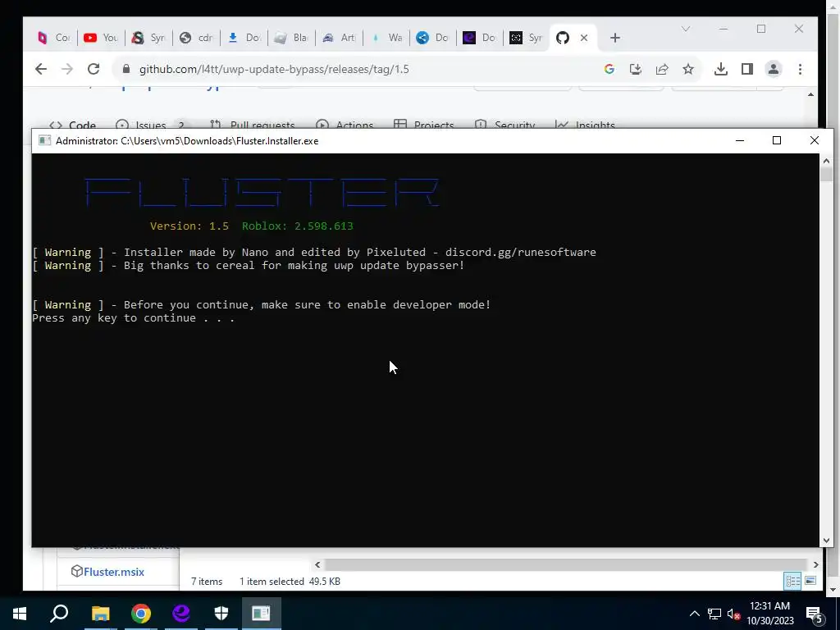
Task: Open notification center with 5 notifications
Action: coord(815,614)
